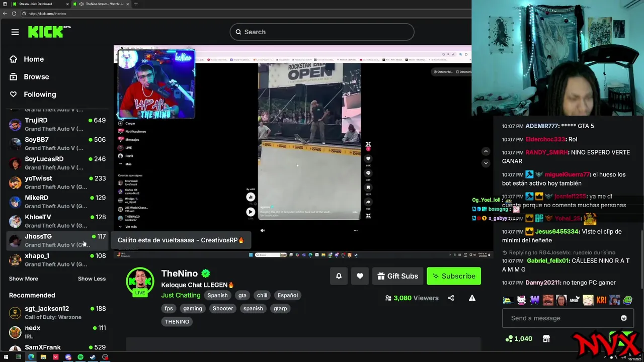
Task: Click stream up chevron arrow
Action: coord(486,151)
